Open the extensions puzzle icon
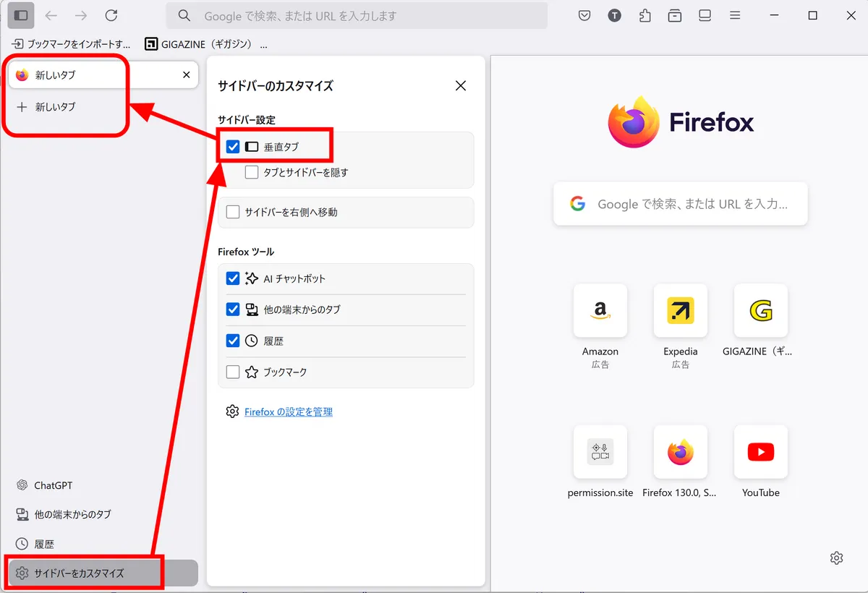 click(x=644, y=15)
